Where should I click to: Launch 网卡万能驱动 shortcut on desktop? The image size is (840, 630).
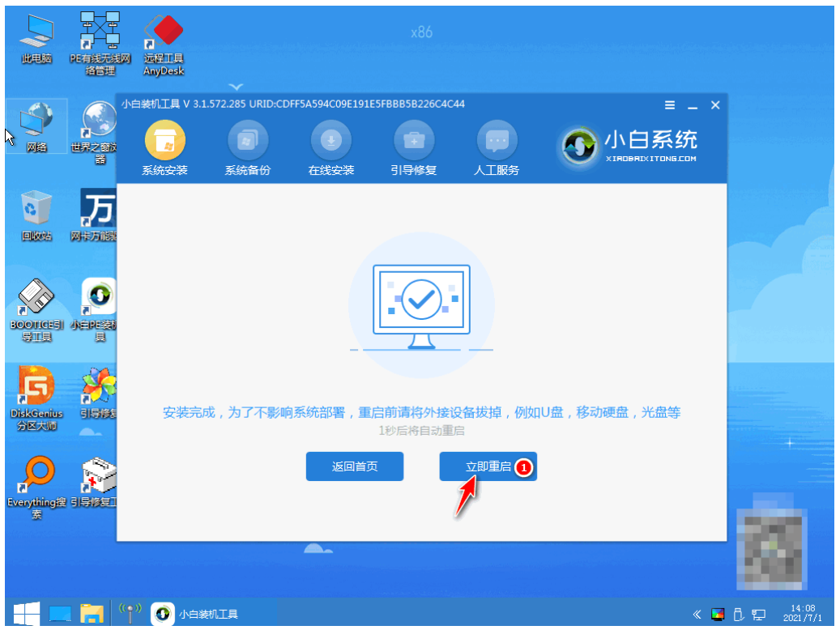(96, 215)
